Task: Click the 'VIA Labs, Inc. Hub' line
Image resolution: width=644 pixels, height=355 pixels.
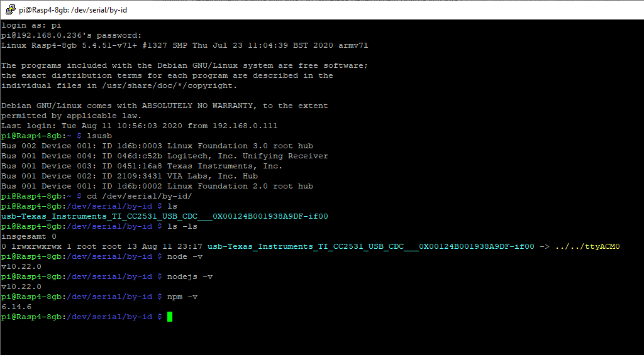Action: coord(130,176)
